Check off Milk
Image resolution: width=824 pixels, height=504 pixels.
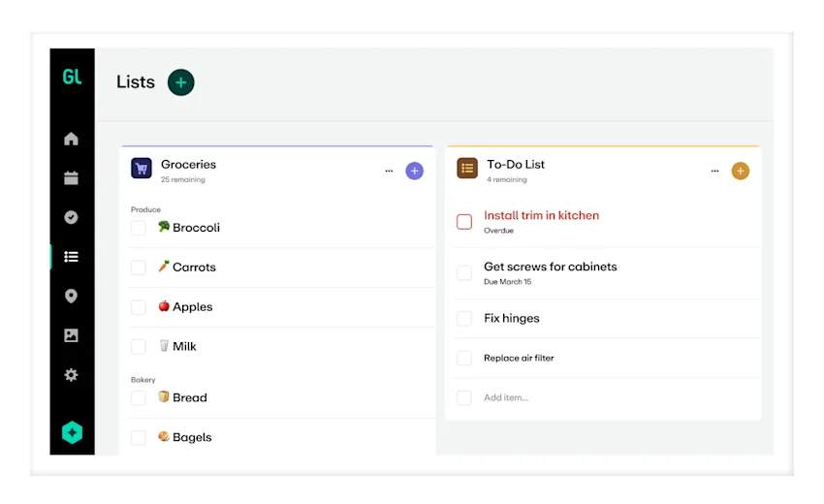click(139, 347)
